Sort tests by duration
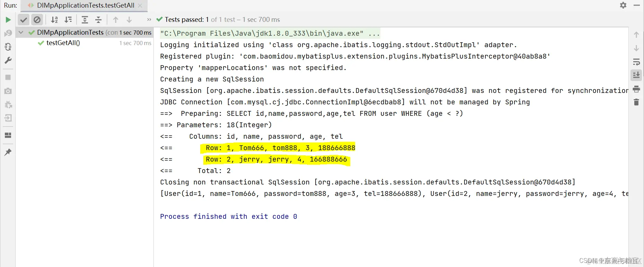Image resolution: width=644 pixels, height=267 pixels. coord(68,20)
